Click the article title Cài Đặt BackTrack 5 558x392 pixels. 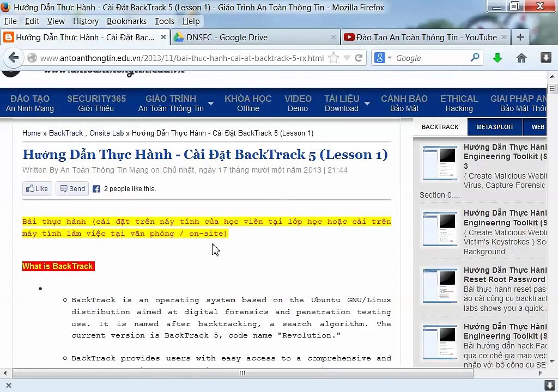pos(205,155)
